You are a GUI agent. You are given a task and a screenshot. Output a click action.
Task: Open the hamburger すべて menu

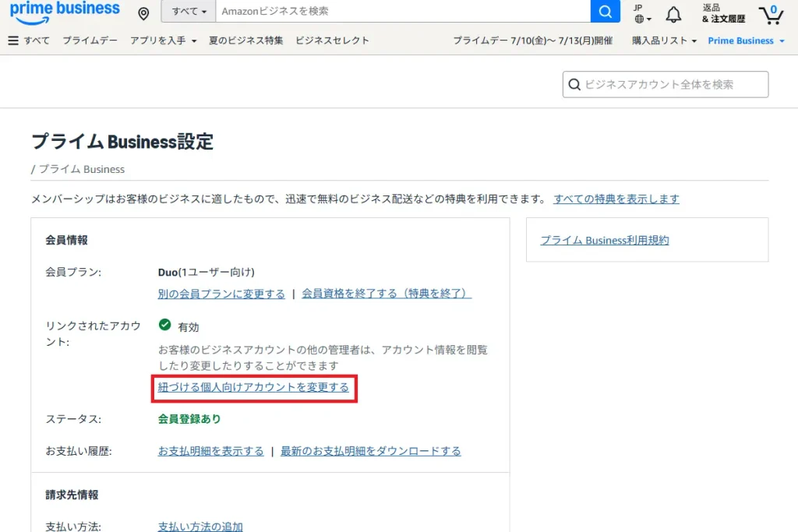[29, 41]
